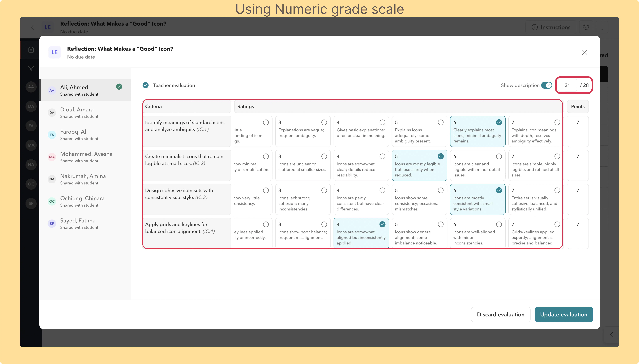The height and width of the screenshot is (364, 639).
Task: Select student Ali, Ahmed
Action: (85, 90)
